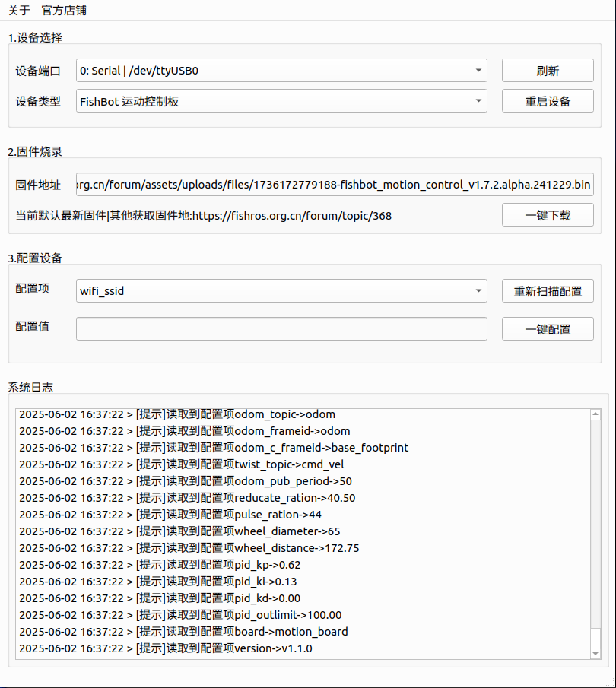Open the 设备类型 FishBot board dropdown
This screenshot has height=688, width=616.
[281, 101]
